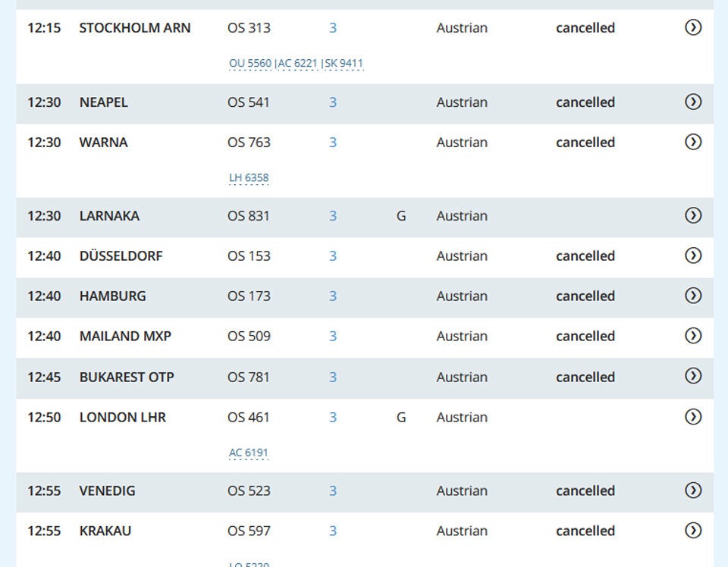Click arrow icon on Neapel row
728x567 pixels.
click(692, 102)
